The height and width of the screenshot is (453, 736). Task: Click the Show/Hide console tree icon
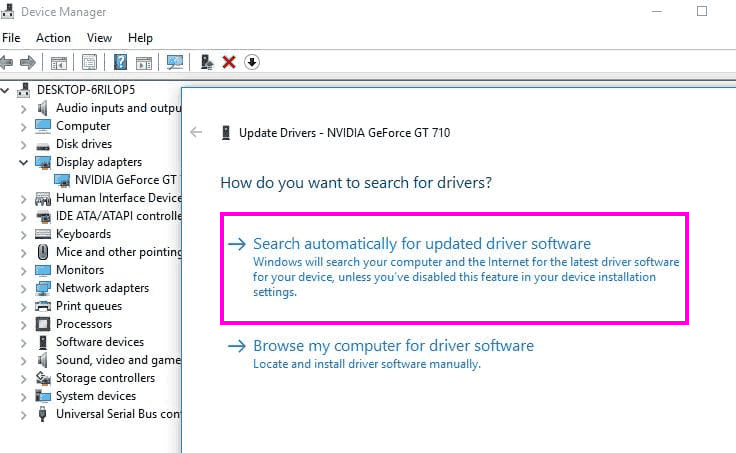click(59, 62)
